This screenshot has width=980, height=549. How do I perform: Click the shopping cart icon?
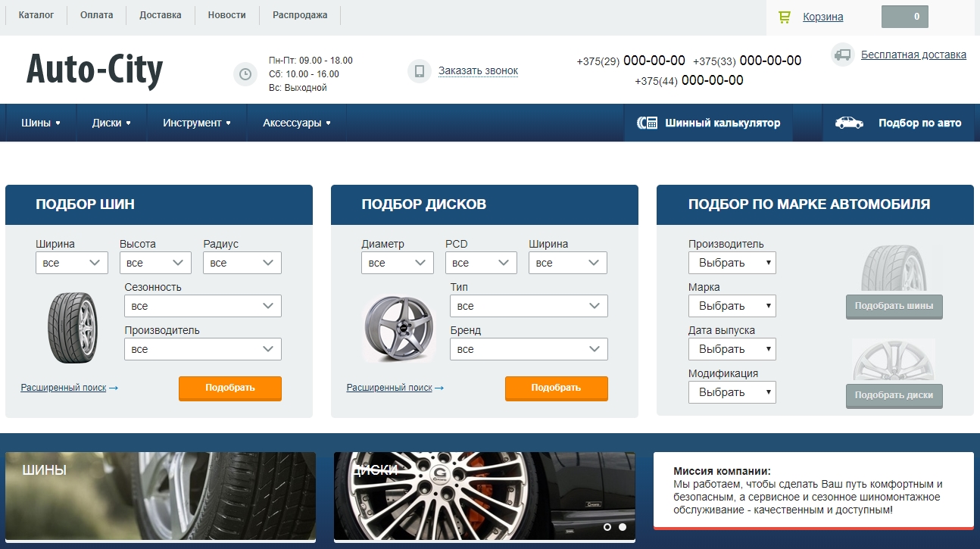(784, 17)
